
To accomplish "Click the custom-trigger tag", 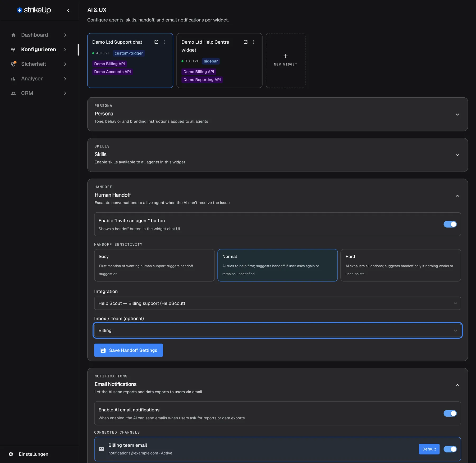I will tap(129, 53).
